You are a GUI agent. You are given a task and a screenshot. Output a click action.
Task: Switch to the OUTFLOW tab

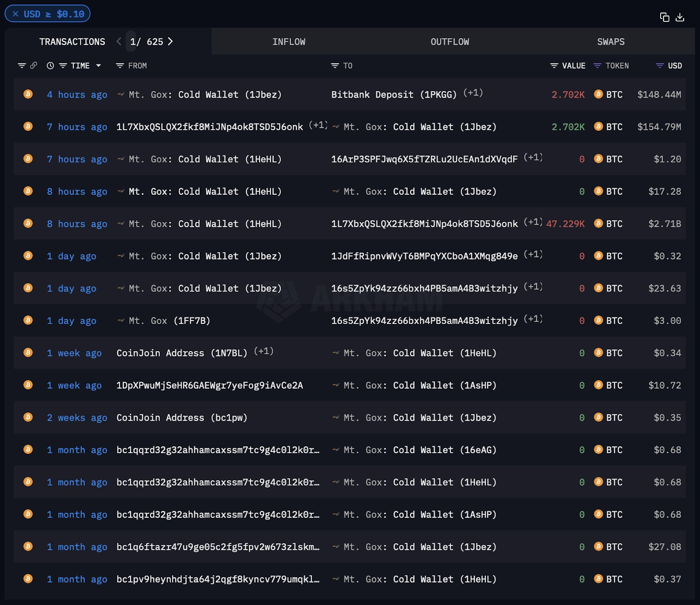tap(450, 42)
